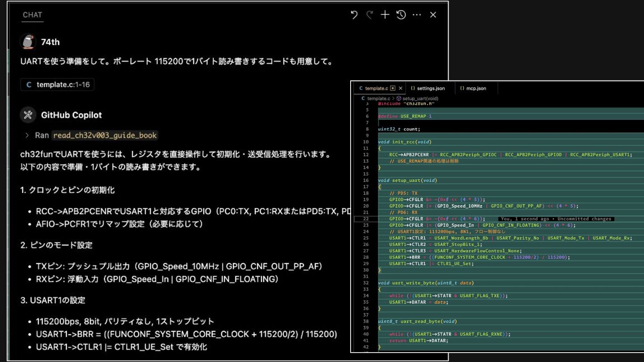Viewport: 644px width, 362px height.
Task: Open the template.c:1-16 attachment chip
Action: click(57, 84)
